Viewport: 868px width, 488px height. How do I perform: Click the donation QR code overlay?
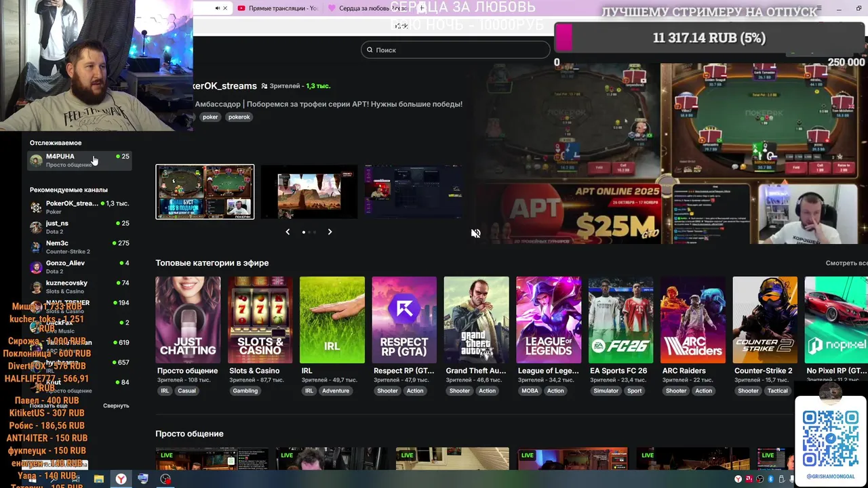tap(831, 439)
